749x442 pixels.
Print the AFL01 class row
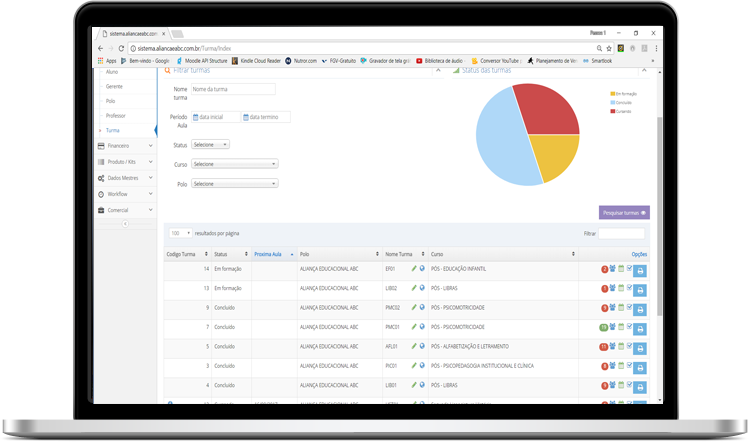pos(640,348)
